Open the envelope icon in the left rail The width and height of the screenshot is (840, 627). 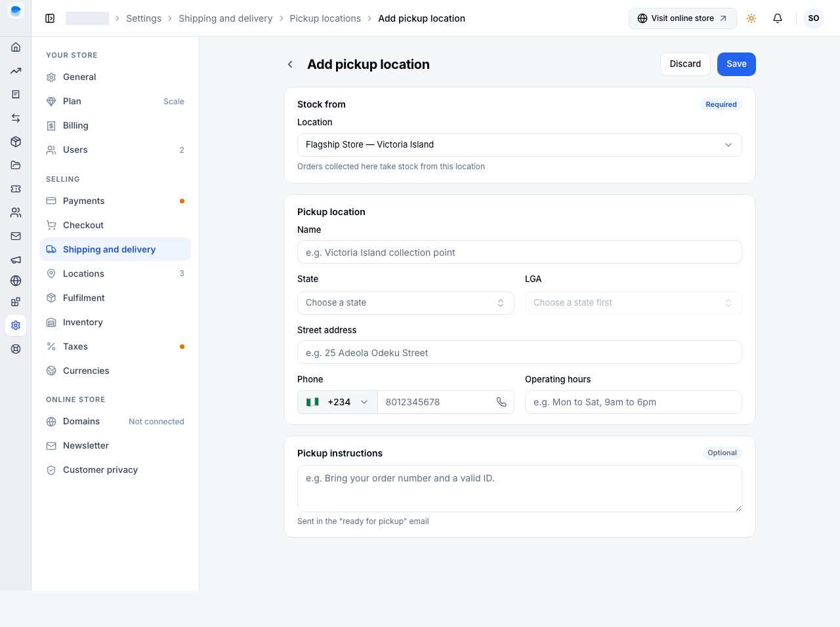pyautogui.click(x=16, y=236)
